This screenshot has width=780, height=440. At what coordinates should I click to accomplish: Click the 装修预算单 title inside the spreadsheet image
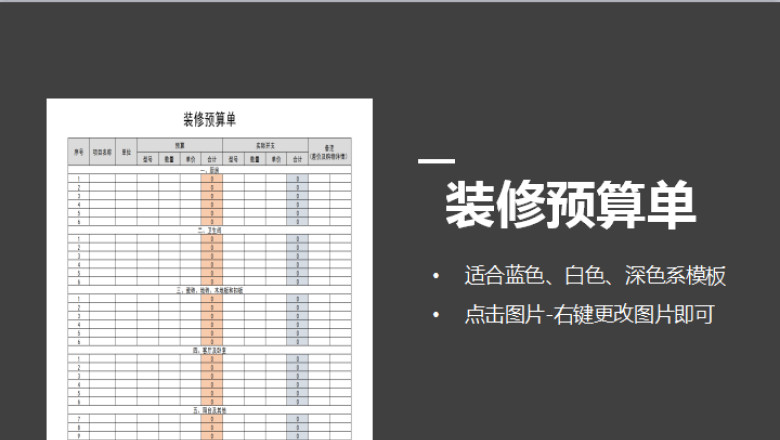click(x=209, y=119)
